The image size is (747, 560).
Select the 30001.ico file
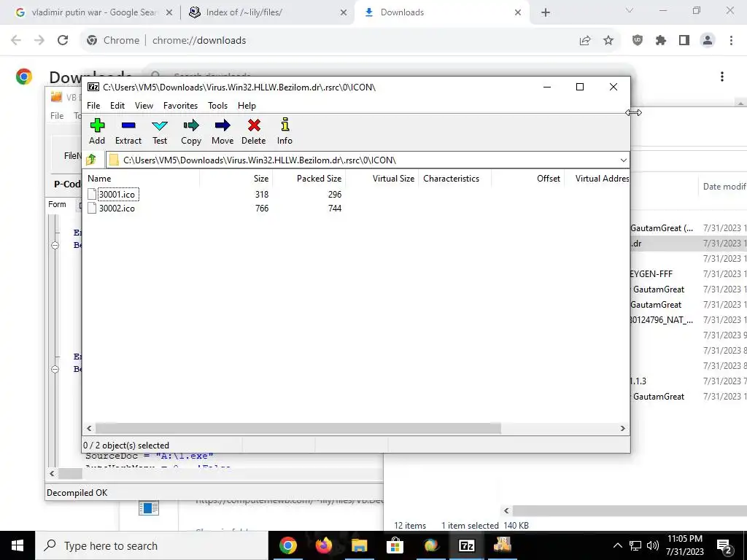point(117,194)
